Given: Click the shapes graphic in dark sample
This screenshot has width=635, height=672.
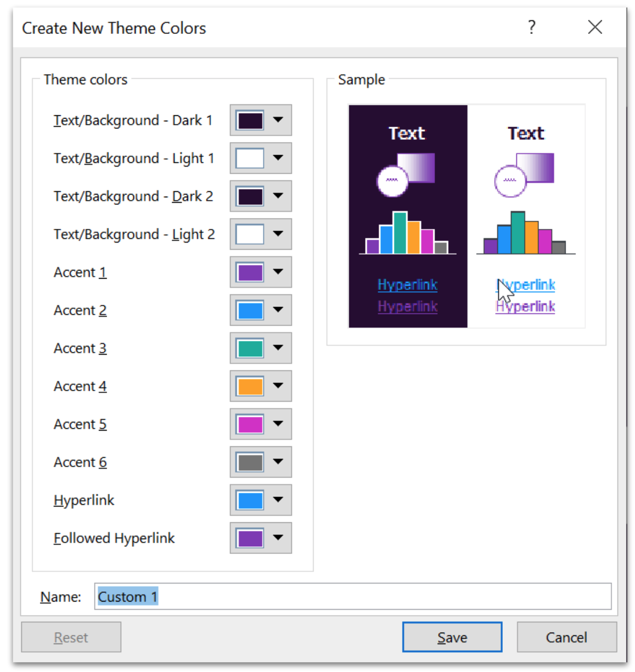Looking at the screenshot, I should click(406, 175).
